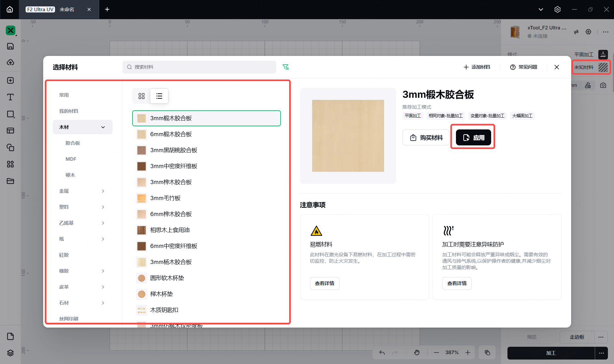Open the layers icon at the bottom left
Image resolution: width=614 pixels, height=364 pixels.
pos(10,352)
